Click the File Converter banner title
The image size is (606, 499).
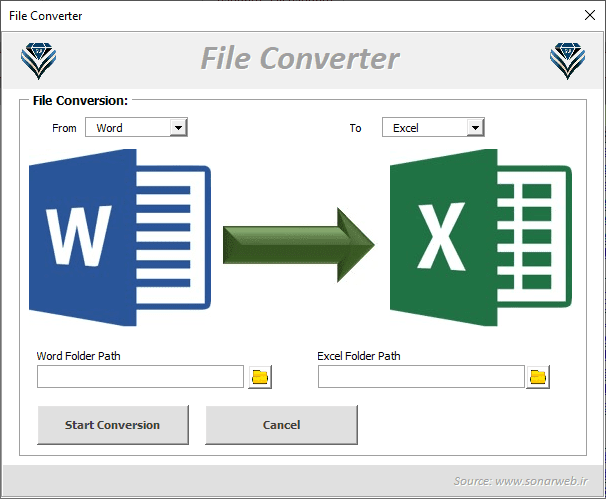300,59
